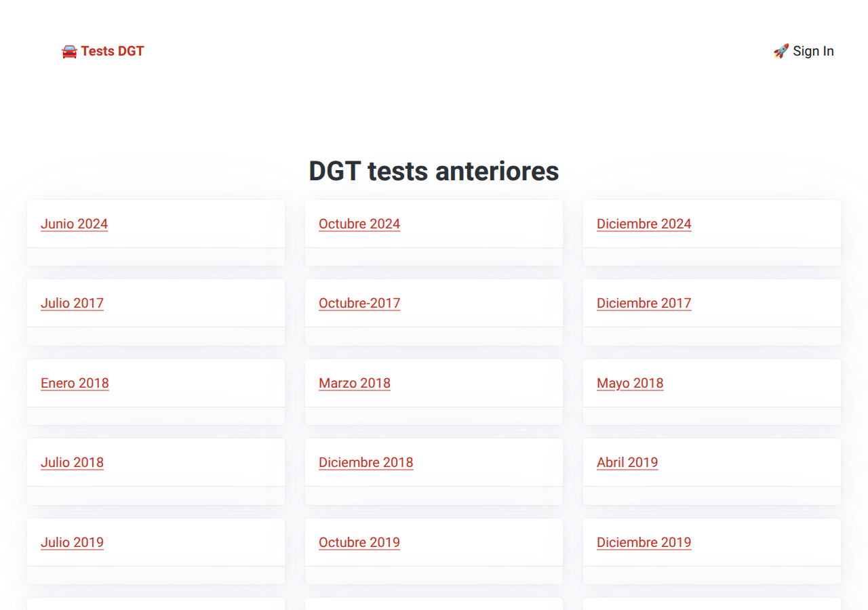Click the Mayo 2018 test link
Image resolution: width=868 pixels, height=610 pixels.
tap(630, 384)
